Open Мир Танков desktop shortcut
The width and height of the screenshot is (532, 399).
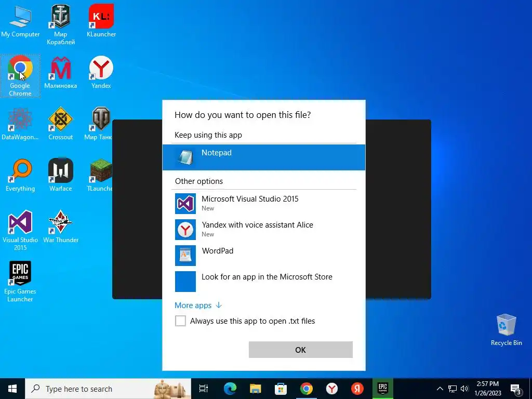(x=98, y=124)
